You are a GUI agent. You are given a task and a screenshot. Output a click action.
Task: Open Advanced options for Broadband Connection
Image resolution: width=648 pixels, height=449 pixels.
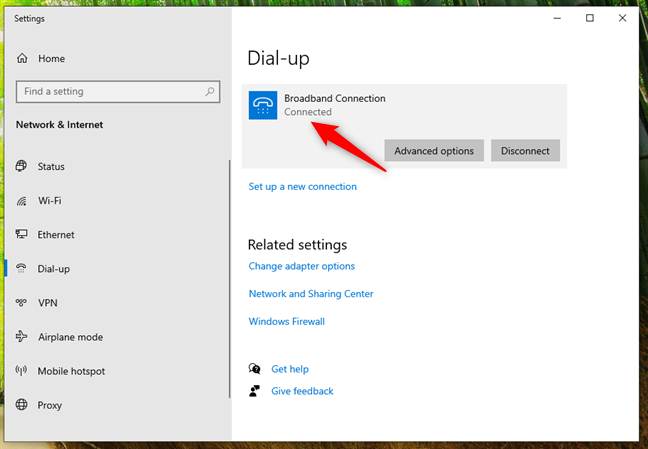click(x=434, y=150)
